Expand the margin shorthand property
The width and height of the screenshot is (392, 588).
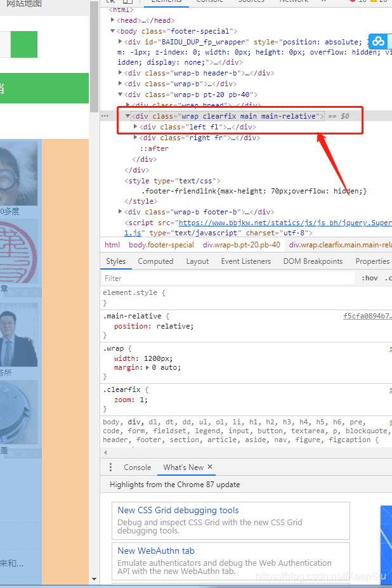pos(147,368)
